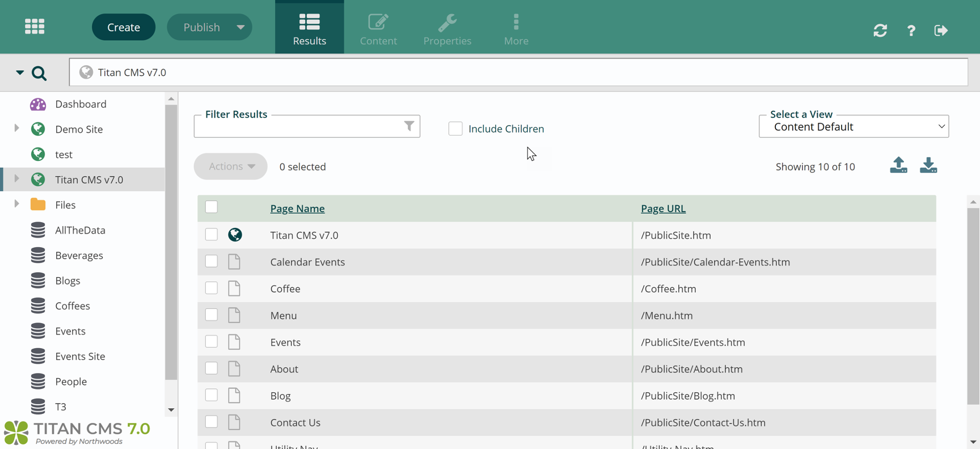Click the Coffees database icon

pos(38,306)
